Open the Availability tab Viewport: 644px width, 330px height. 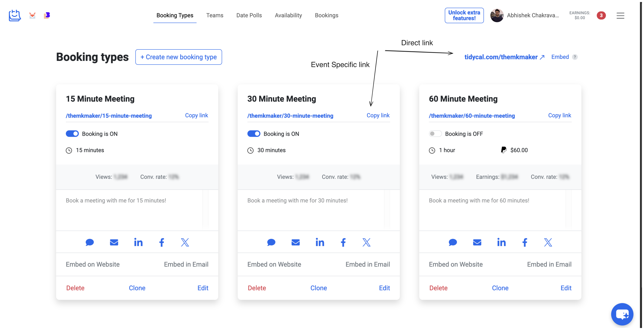click(288, 15)
